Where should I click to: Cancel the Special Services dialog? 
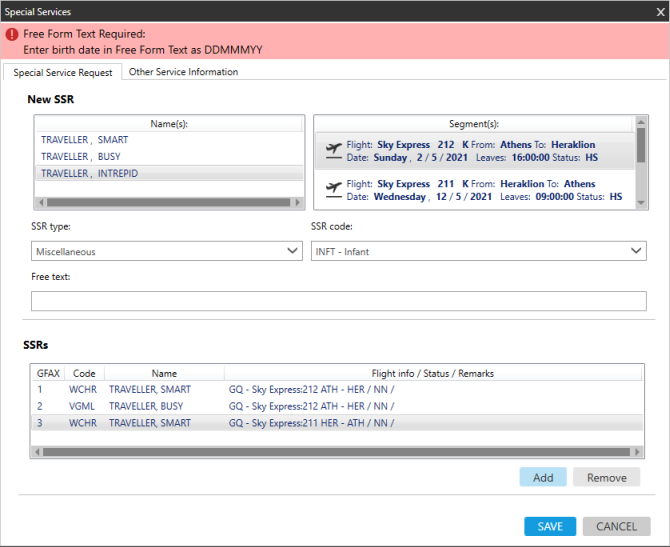(616, 526)
